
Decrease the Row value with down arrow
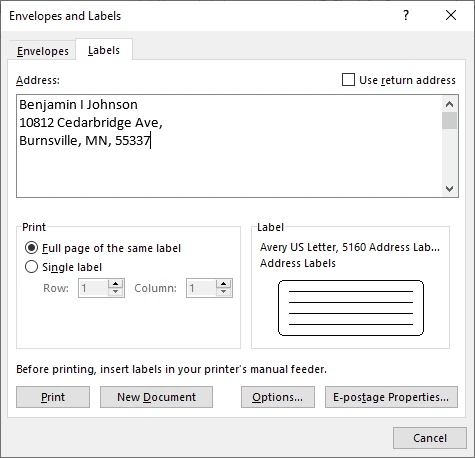pos(115,292)
